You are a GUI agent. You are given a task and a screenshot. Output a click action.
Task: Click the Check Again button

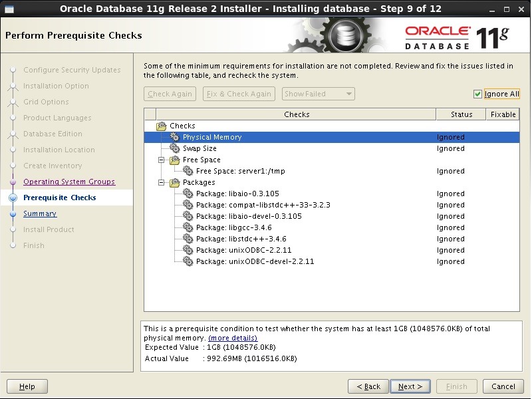click(170, 94)
